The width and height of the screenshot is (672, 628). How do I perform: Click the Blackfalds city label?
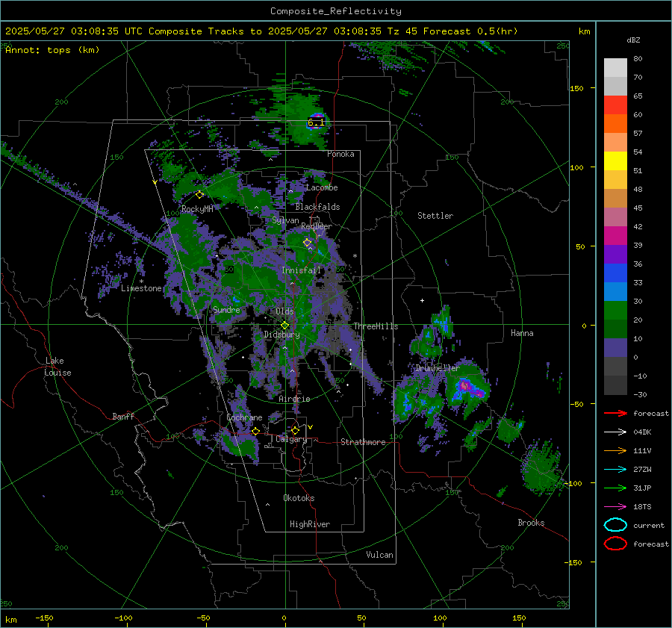[317, 207]
